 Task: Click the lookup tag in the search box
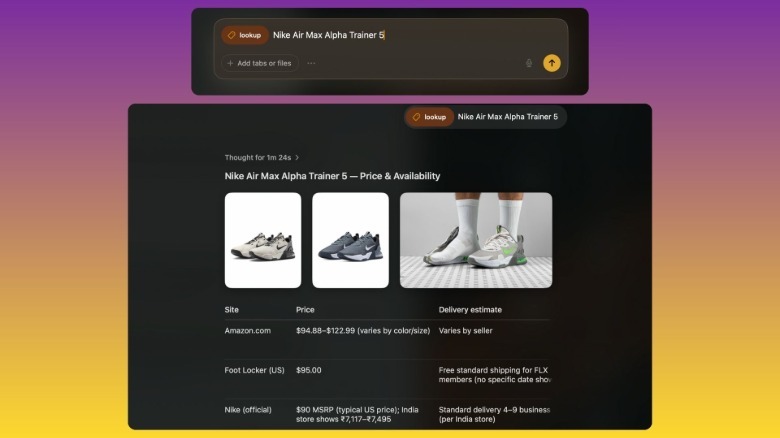[x=245, y=35]
